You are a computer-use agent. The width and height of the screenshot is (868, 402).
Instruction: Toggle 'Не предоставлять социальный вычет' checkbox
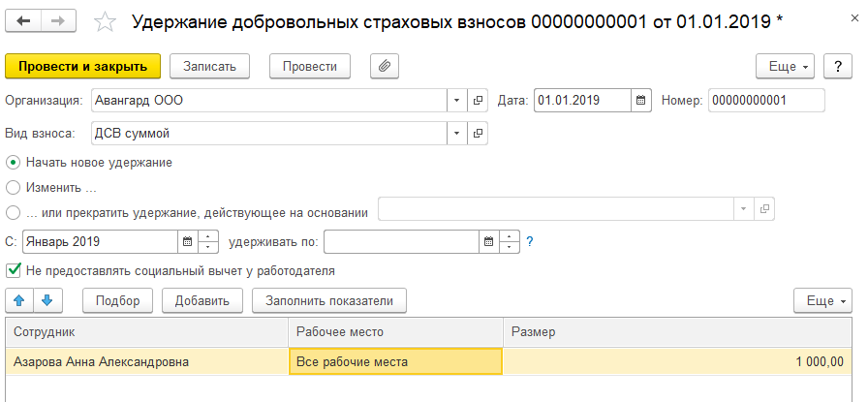[13, 270]
